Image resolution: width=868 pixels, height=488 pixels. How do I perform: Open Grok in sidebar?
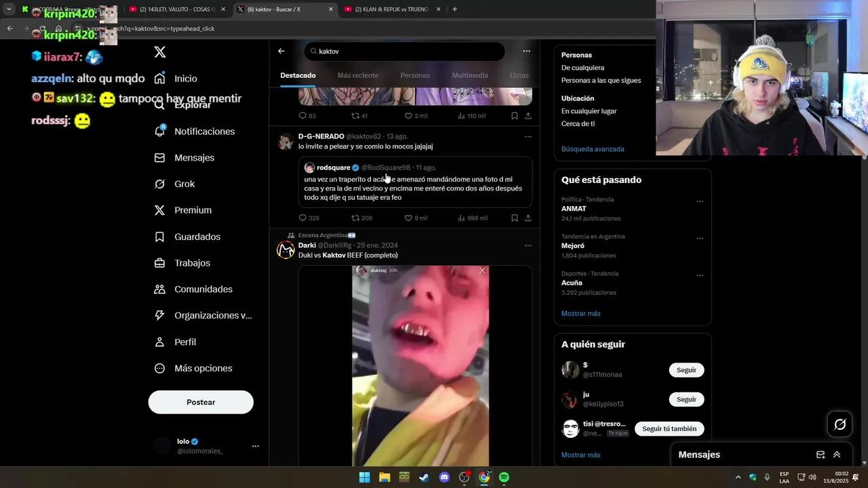(174, 184)
